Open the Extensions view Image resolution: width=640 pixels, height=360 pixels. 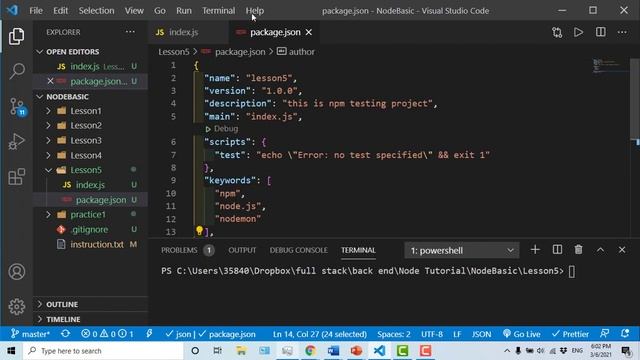coord(16,177)
